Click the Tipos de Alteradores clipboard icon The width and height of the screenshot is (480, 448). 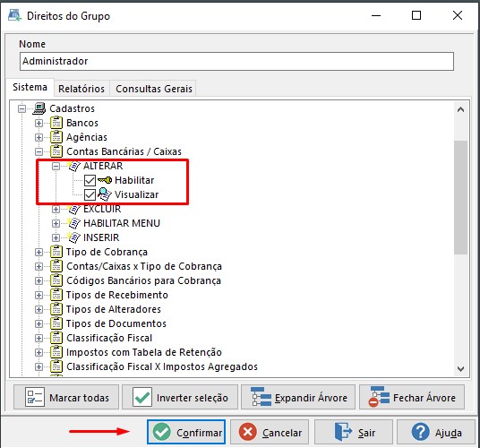tap(56, 309)
